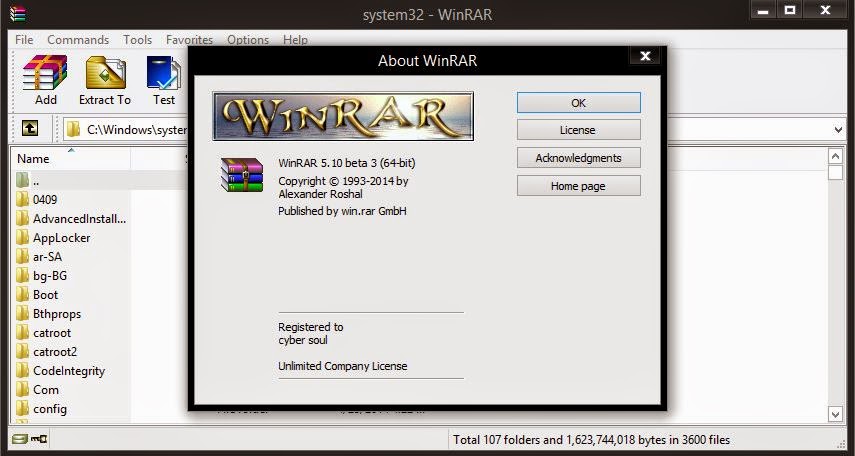855x456 pixels.
Task: Click the scrollbar down arrow
Action: tap(835, 414)
